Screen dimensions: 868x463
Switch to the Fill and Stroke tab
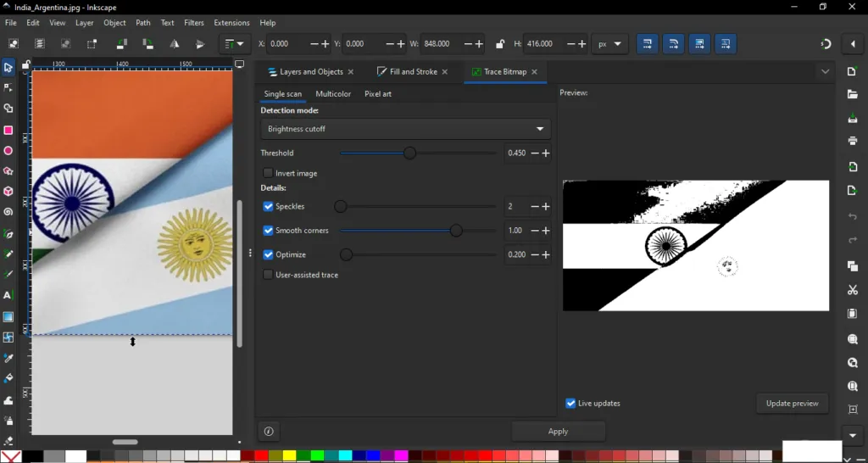click(413, 71)
